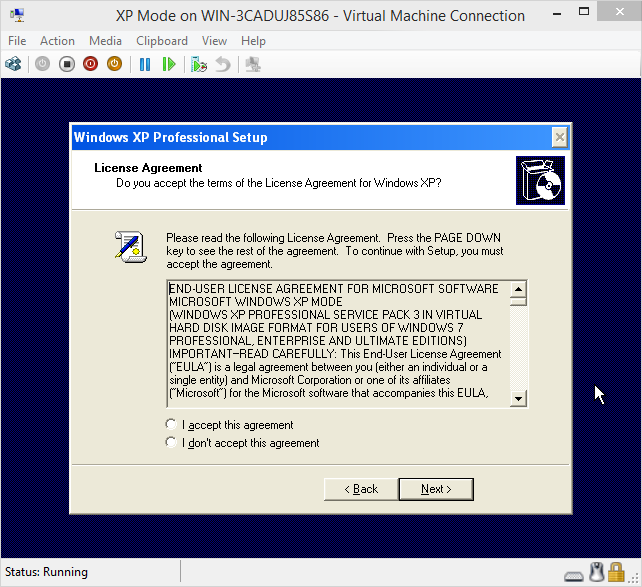Open the View menu
Screen dimensions: 642x587
[x=214, y=41]
